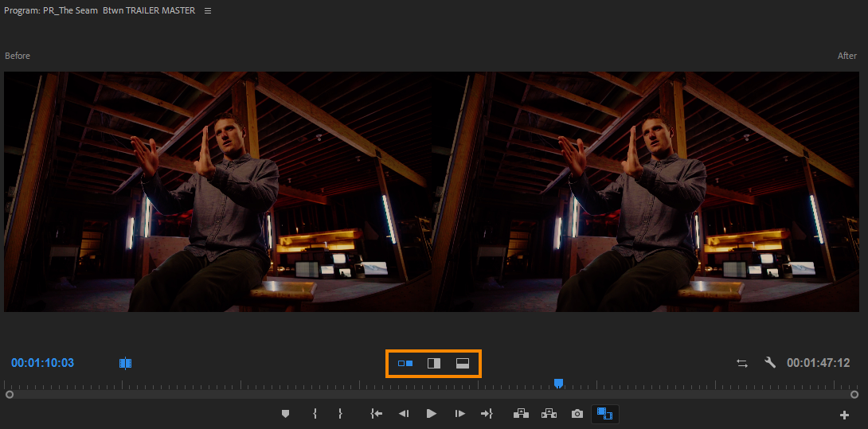868x429 pixels.
Task: Switch to horizontal split comparison view
Action: [462, 364]
